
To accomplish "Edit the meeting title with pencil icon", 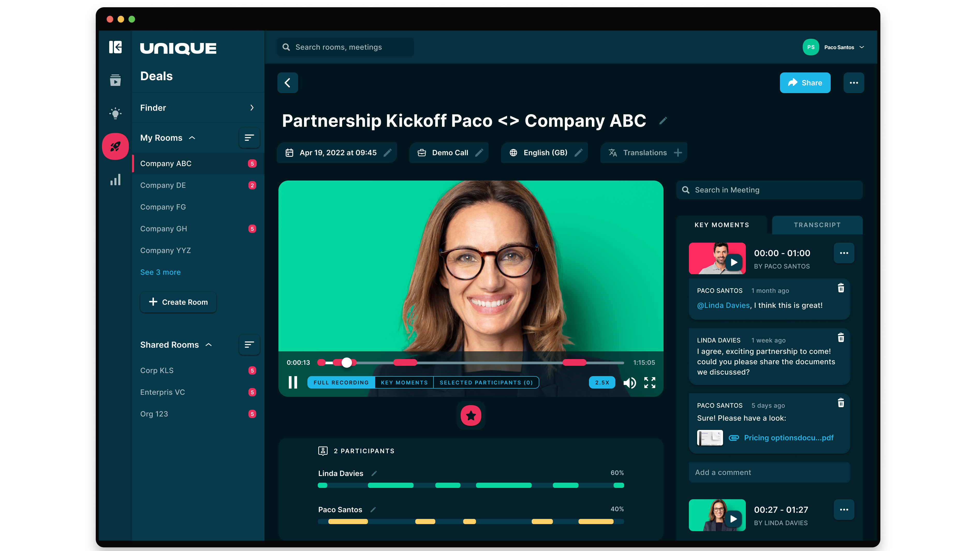I will tap(663, 121).
